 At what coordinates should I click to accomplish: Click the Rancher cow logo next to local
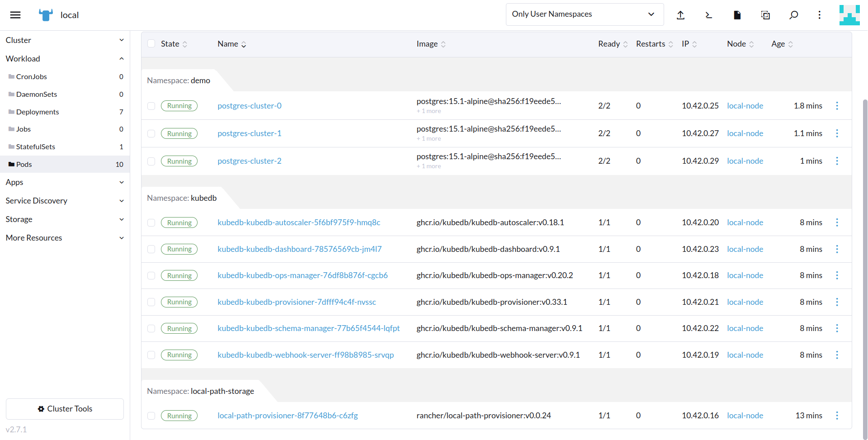tap(45, 14)
